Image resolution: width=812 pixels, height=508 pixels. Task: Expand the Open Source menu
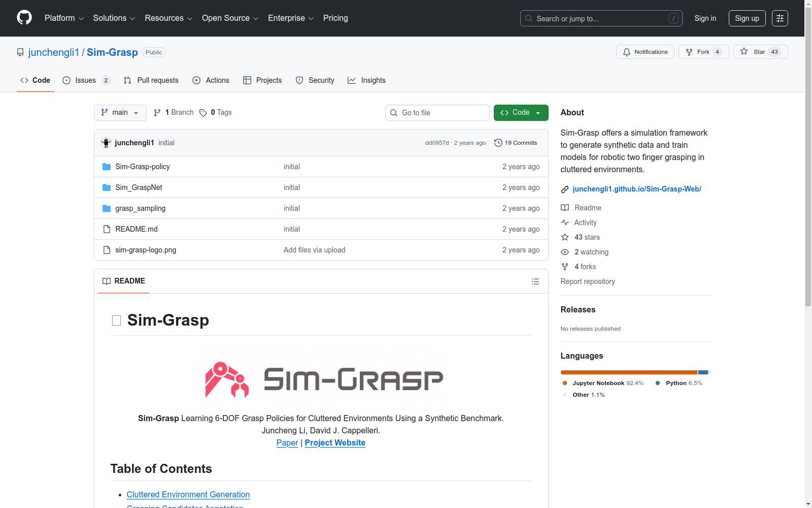click(230, 18)
